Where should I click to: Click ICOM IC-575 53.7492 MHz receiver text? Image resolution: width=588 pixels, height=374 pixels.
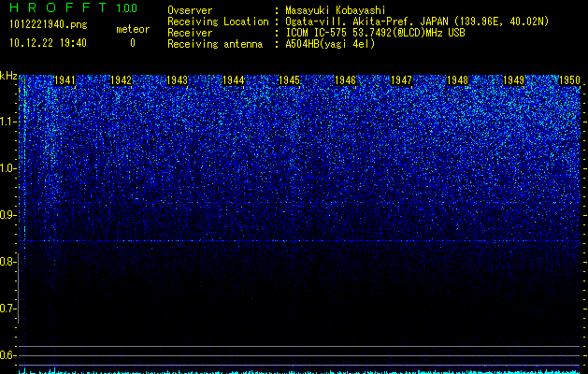(375, 33)
